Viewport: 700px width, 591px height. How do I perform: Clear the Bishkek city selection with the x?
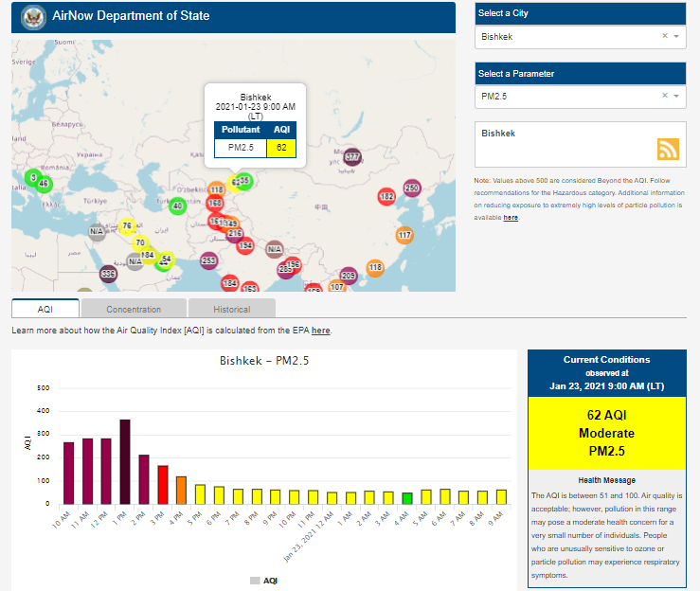pos(664,36)
